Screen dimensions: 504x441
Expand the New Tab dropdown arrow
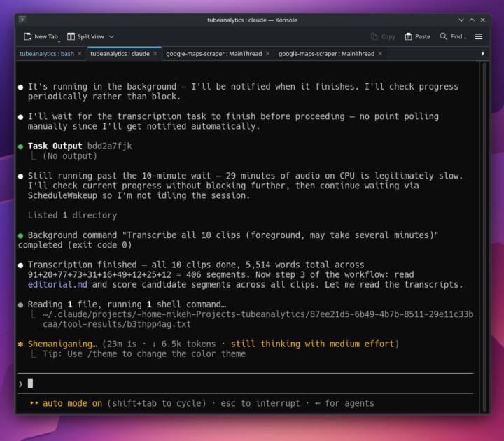coord(59,41)
